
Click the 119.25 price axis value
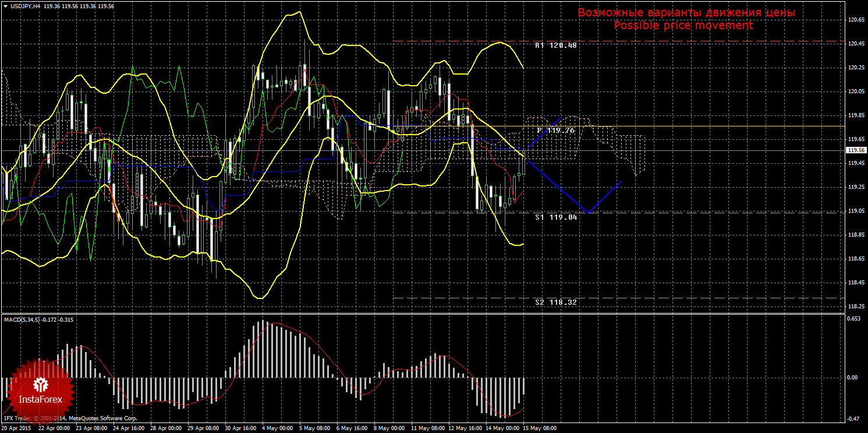855,187
